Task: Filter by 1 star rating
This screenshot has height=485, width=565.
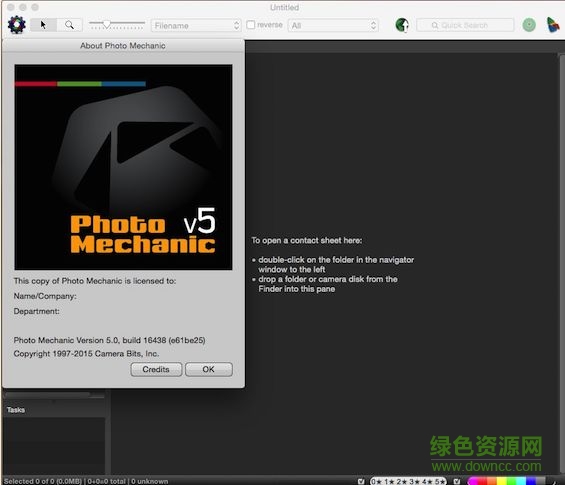Action: pyautogui.click(x=389, y=481)
